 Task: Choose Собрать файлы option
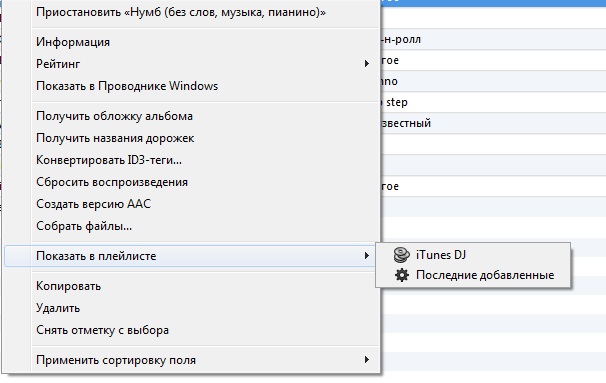coord(84,226)
